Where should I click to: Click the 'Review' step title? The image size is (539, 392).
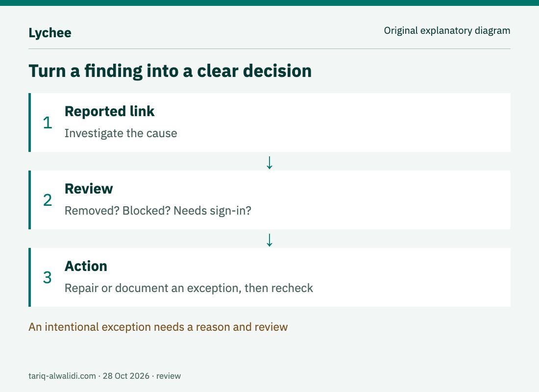point(89,189)
